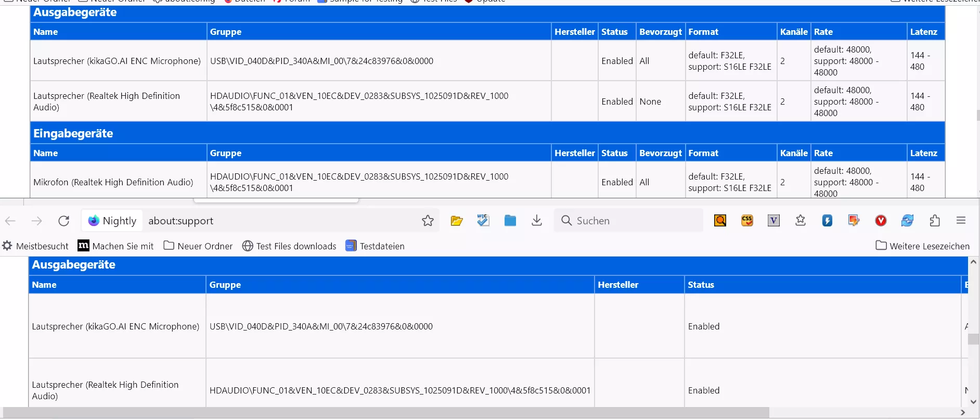Click the orange magnifier extension icon
This screenshot has width=980, height=419.
tap(720, 221)
